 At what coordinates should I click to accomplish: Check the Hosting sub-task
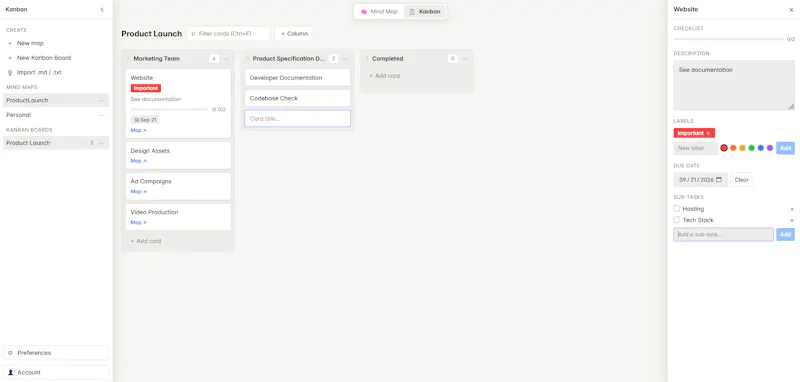point(677,209)
